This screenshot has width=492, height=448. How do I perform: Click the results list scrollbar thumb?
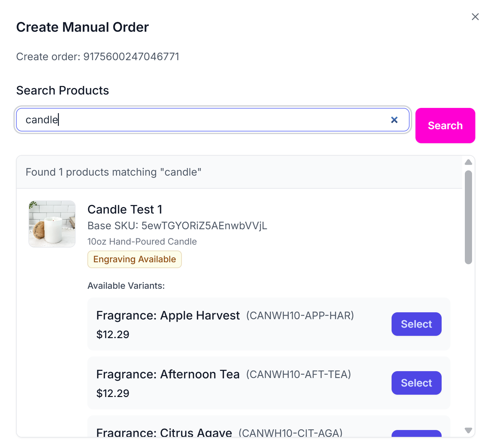(468, 217)
